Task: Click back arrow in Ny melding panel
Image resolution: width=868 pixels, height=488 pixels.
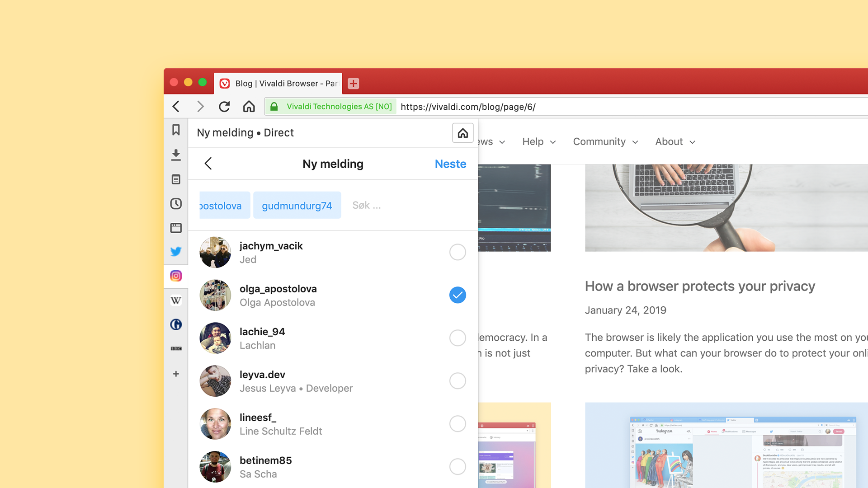Action: pyautogui.click(x=209, y=164)
